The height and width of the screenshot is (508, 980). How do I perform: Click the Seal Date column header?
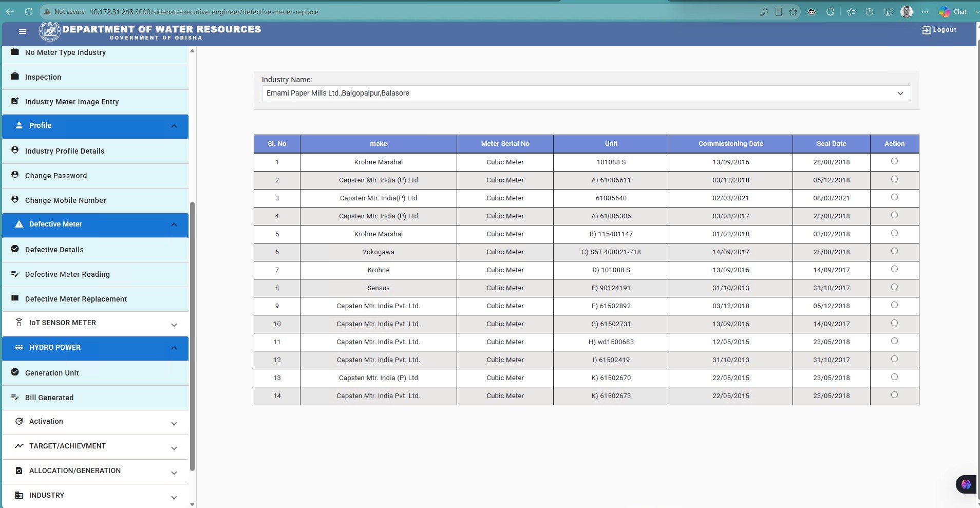coord(831,144)
